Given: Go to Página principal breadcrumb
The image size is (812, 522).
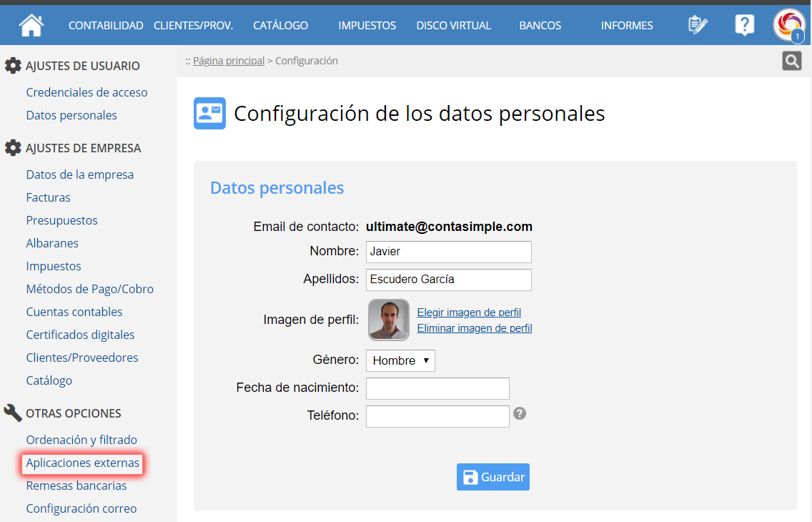Looking at the screenshot, I should point(228,61).
